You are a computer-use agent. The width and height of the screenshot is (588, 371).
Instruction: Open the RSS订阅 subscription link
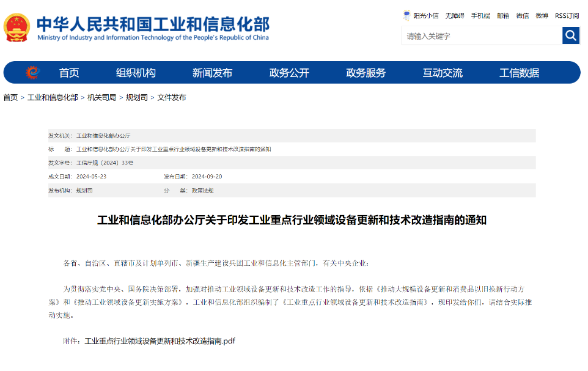point(567,16)
